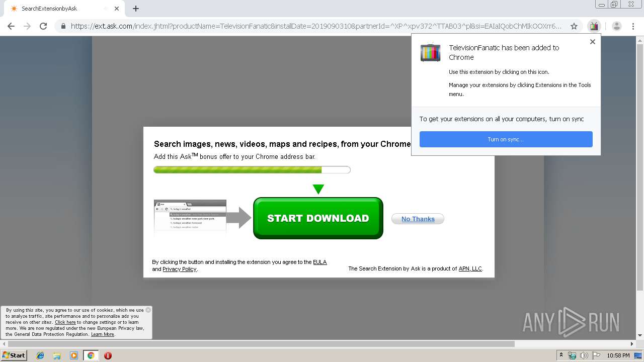Open a new tab with plus button

tap(136, 9)
